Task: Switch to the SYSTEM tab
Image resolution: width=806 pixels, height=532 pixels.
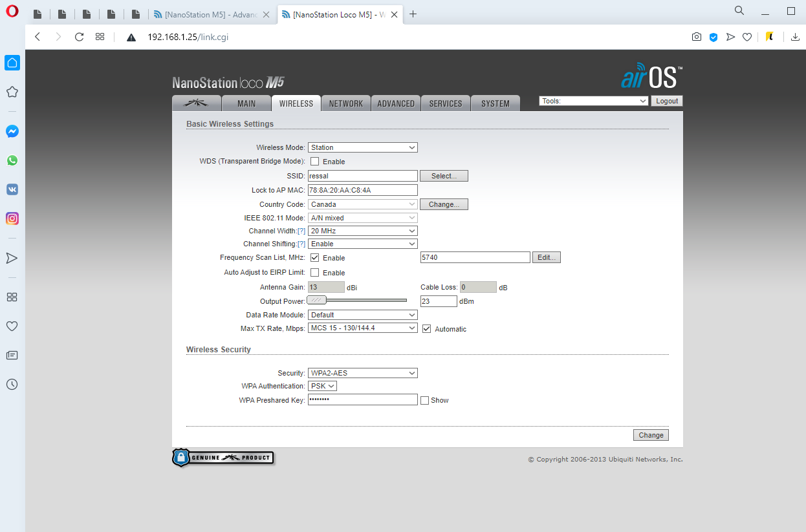Action: (x=496, y=103)
